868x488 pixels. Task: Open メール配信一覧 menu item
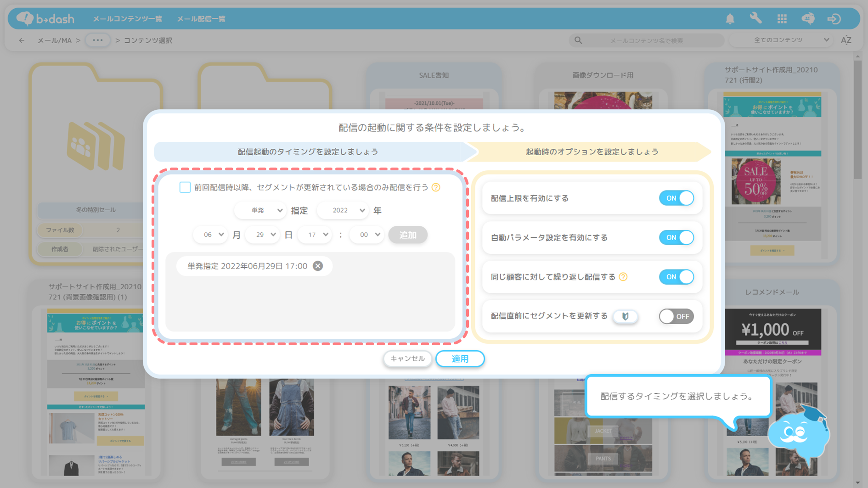click(x=201, y=19)
